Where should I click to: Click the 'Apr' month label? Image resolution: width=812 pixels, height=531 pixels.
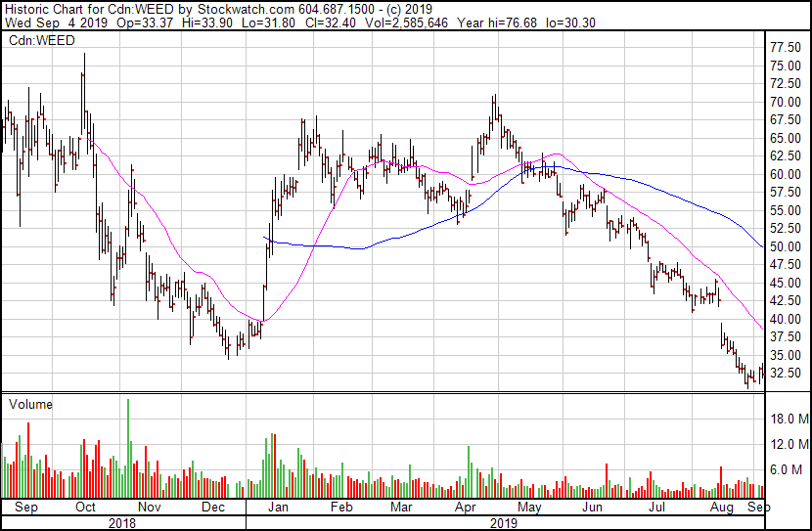point(465,507)
